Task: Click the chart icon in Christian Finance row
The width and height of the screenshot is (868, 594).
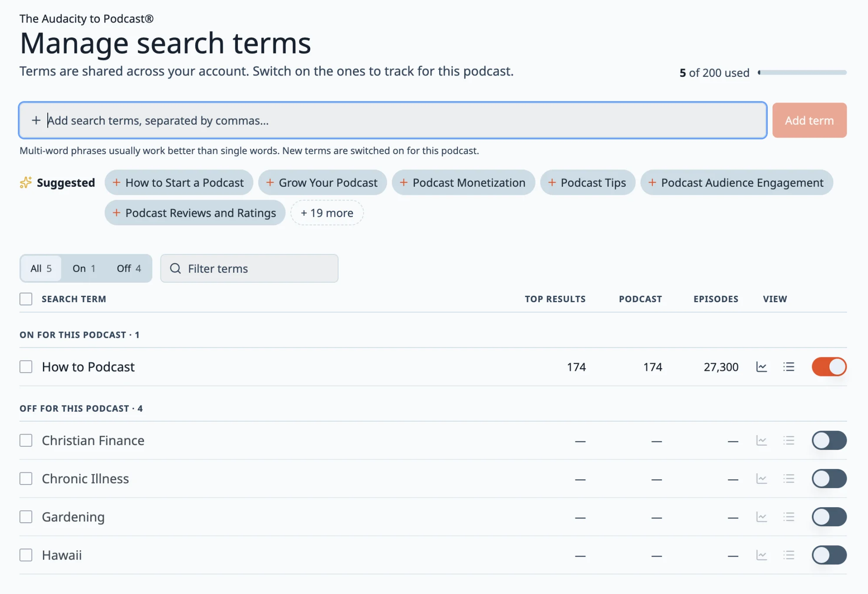Action: [x=761, y=440]
